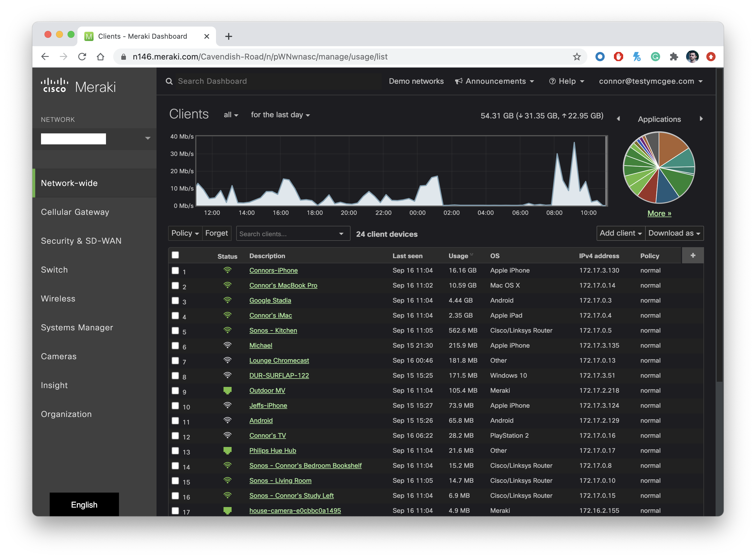
Task: Open the Demo networks menu
Action: click(x=417, y=81)
